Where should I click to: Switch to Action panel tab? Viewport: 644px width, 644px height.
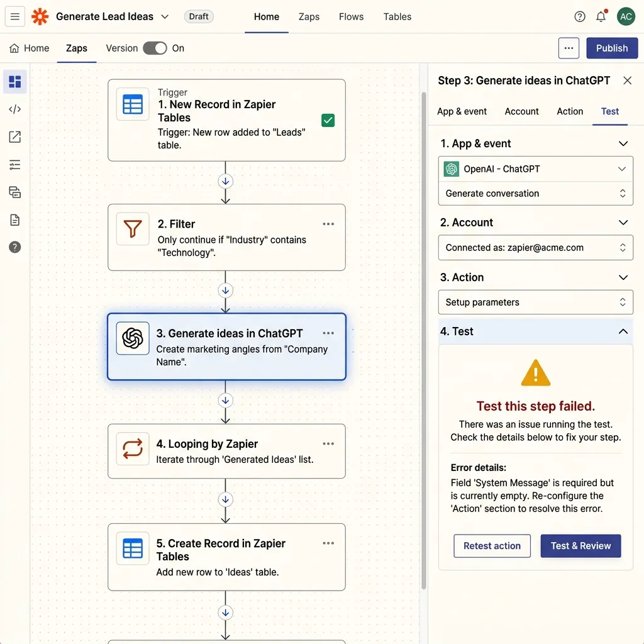click(570, 111)
